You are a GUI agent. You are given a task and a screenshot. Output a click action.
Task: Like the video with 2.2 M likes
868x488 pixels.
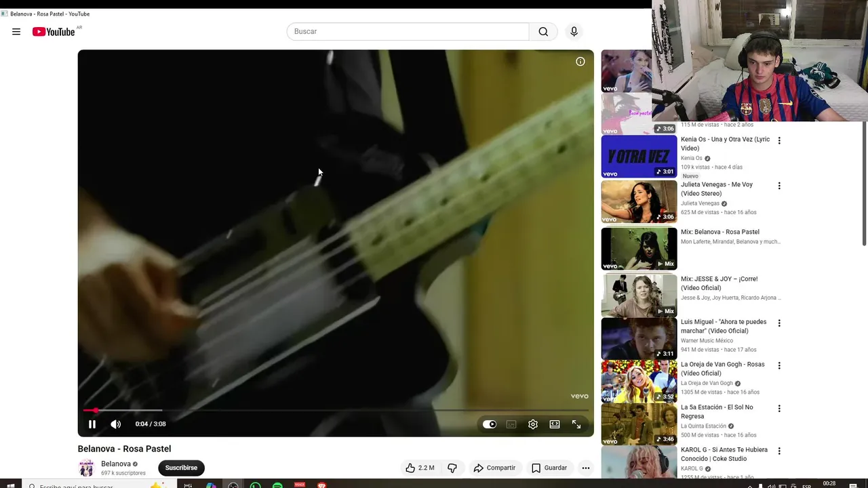pyautogui.click(x=420, y=468)
